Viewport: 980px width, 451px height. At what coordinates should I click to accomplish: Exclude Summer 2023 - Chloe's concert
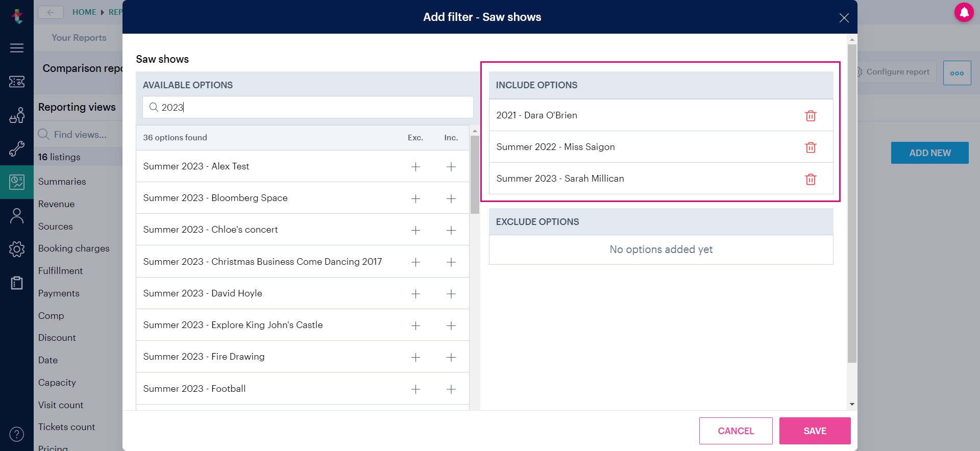pyautogui.click(x=416, y=230)
